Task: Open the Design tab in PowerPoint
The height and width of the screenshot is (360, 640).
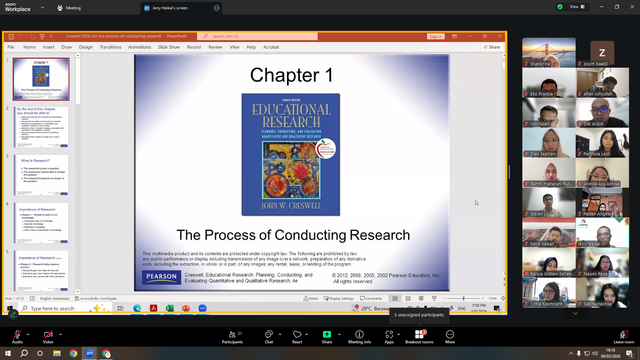Action: coord(86,47)
